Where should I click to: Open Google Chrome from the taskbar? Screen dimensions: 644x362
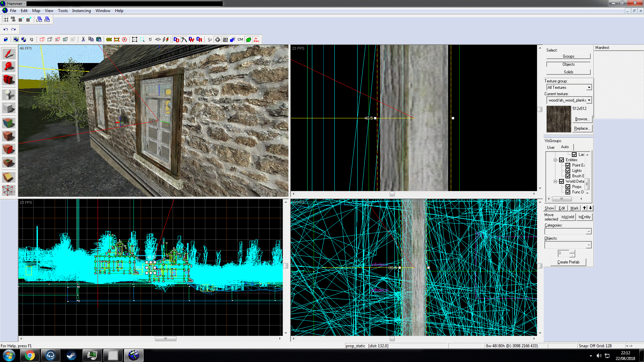(30, 355)
